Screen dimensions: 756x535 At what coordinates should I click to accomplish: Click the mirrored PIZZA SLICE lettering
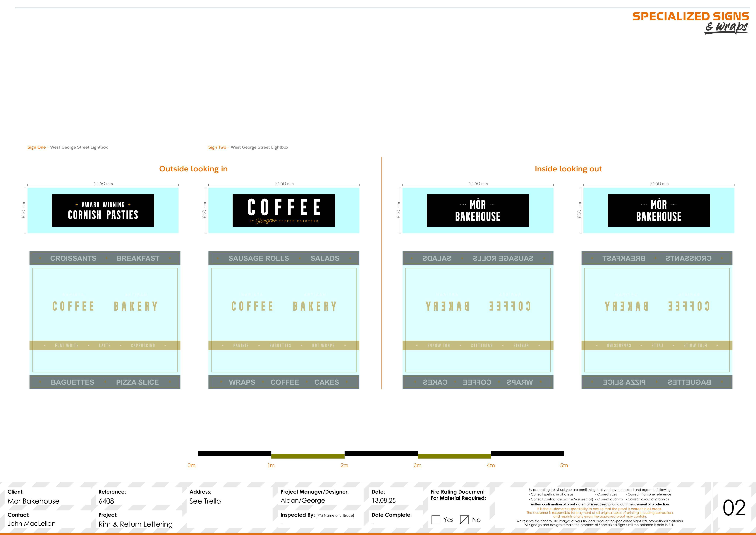coord(624,382)
